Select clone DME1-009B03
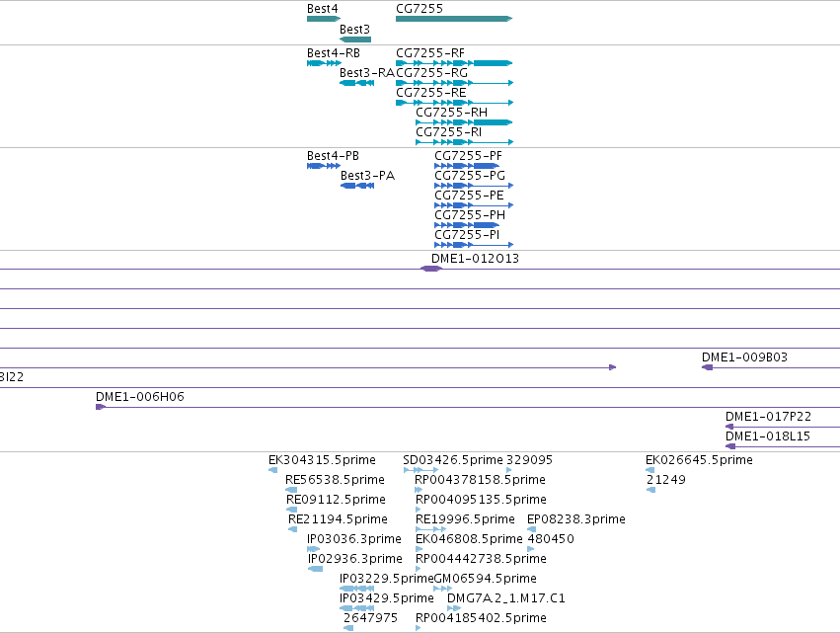The height and width of the screenshot is (633, 840). coord(770,367)
